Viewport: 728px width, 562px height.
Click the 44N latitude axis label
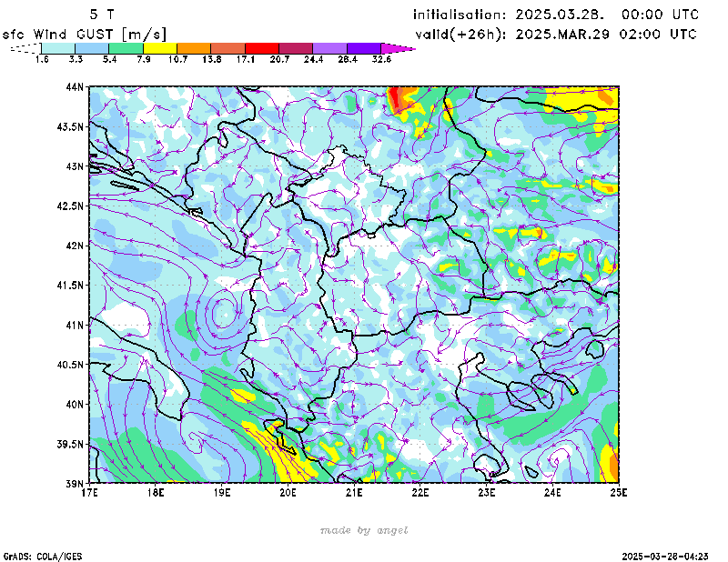pos(74,87)
